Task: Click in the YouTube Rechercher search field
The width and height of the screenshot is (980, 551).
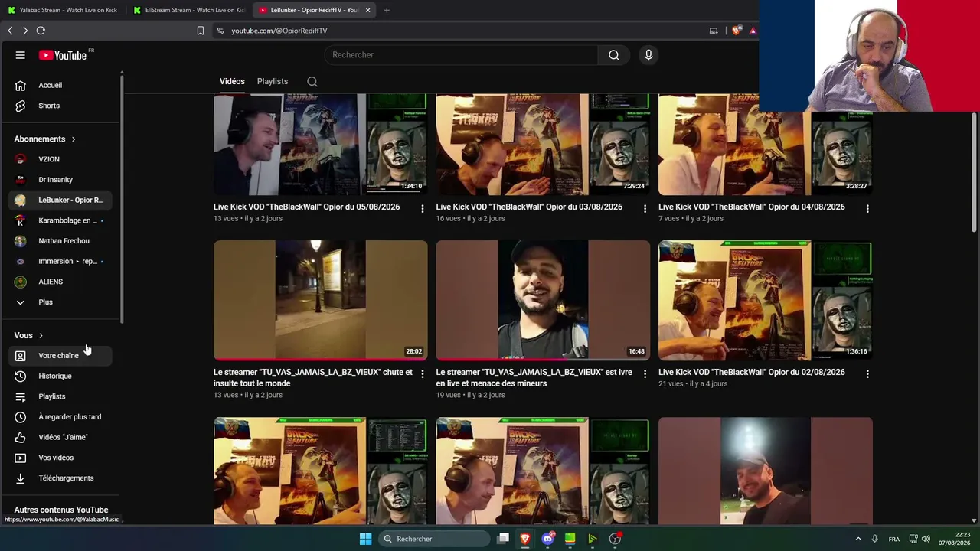Action: point(462,55)
